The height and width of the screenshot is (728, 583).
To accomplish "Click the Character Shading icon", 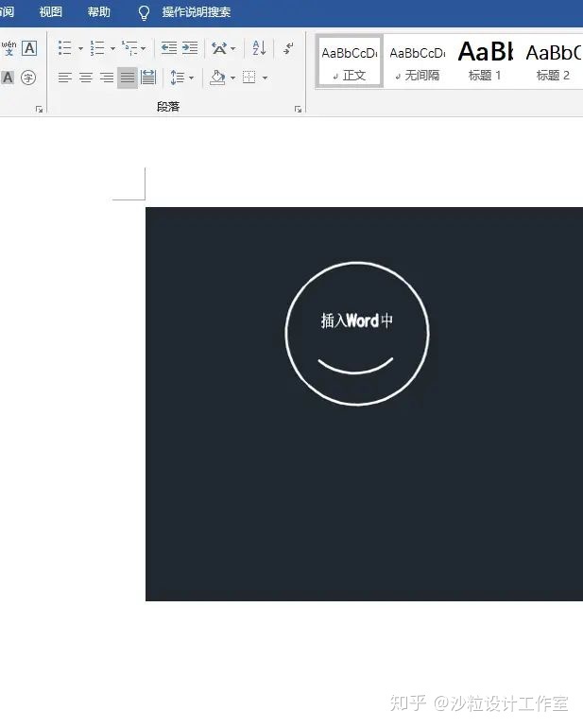I will tap(8, 78).
